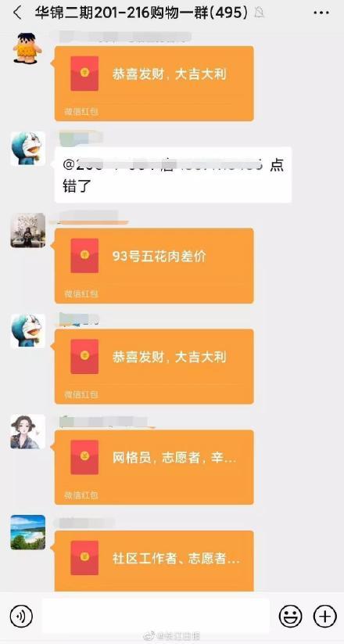Open the 社区工作者、志愿者 red packet
The image size is (344, 644).
[154, 561]
